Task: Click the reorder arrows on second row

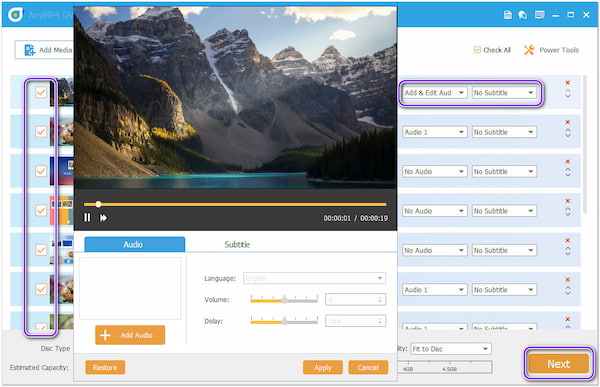Action: 568,133
